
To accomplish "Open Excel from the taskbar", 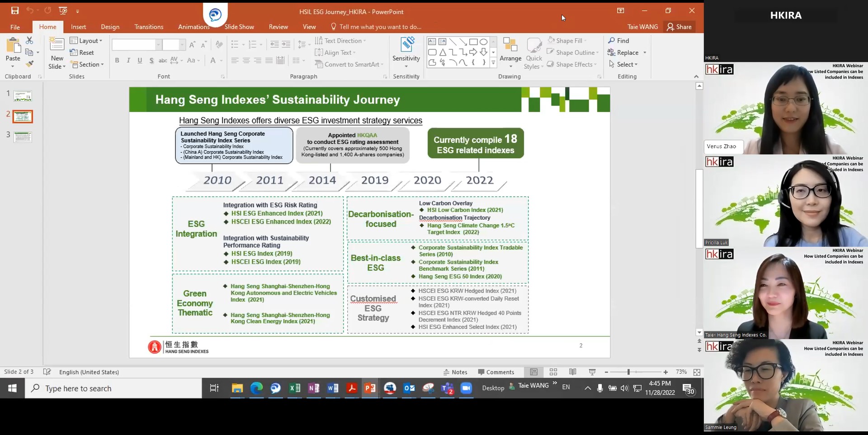I will [295, 388].
